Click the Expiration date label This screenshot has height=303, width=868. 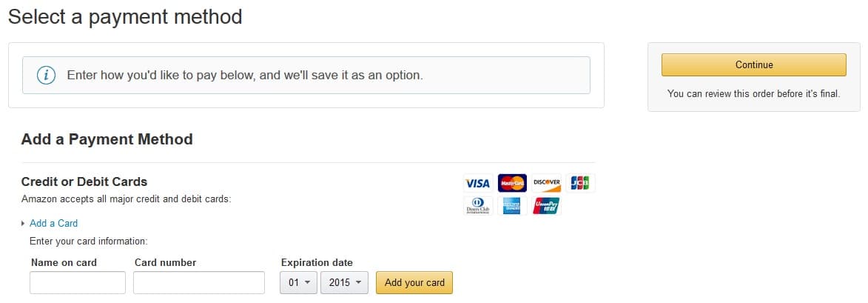317,262
